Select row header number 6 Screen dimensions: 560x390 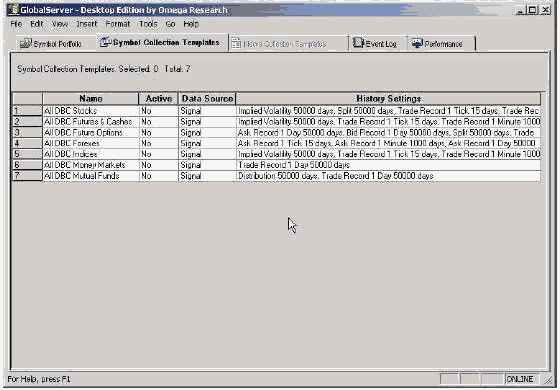(x=27, y=165)
